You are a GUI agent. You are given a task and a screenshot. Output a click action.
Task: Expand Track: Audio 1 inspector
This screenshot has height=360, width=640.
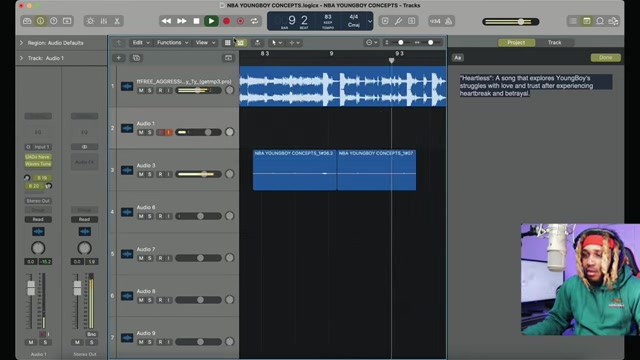point(21,58)
